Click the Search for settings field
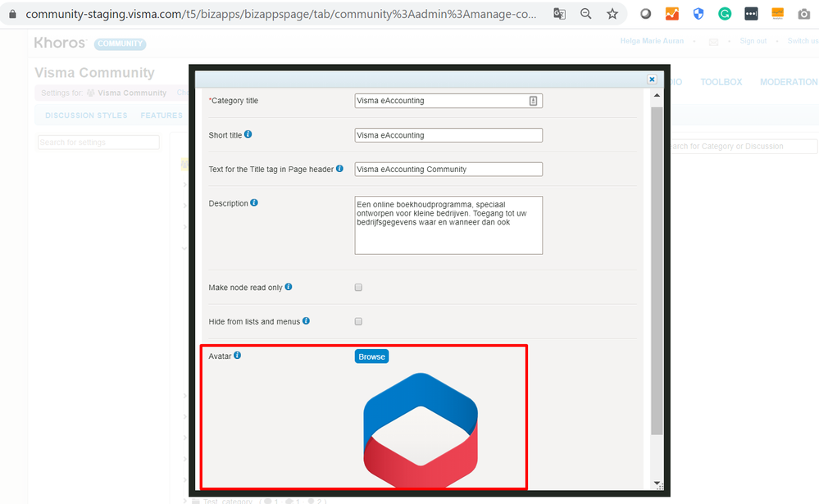Viewport: 819px width, 504px height. click(98, 142)
